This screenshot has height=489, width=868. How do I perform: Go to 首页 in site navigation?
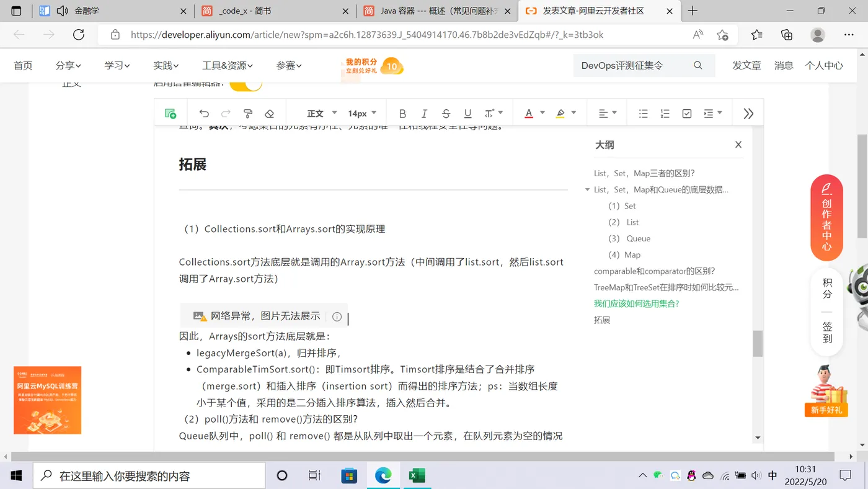click(x=23, y=65)
